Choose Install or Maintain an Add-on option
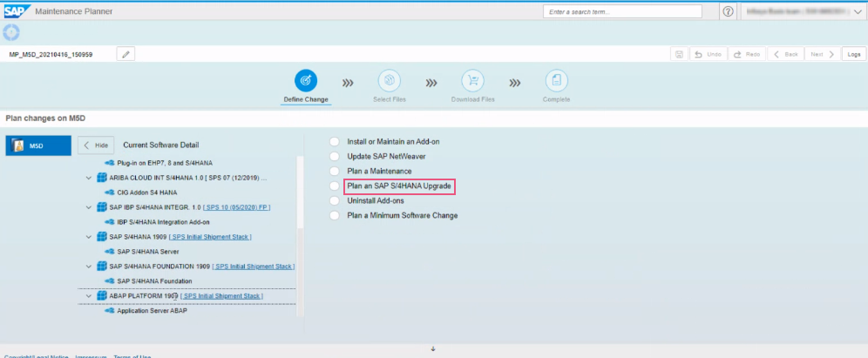 335,142
